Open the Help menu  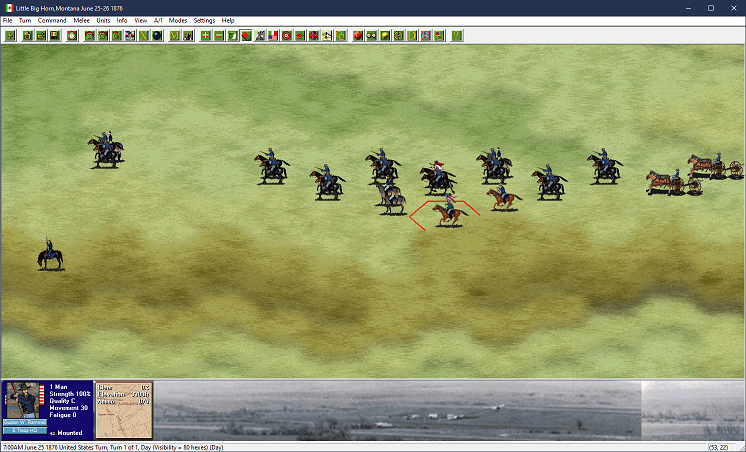[x=228, y=20]
